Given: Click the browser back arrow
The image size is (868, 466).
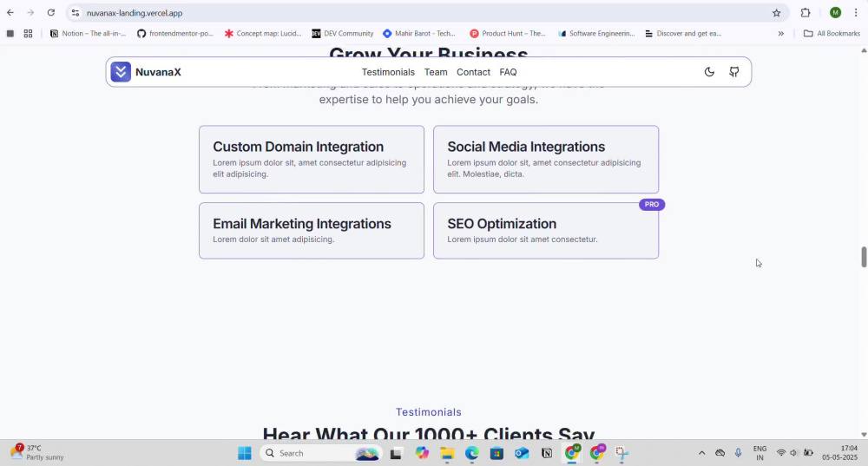Looking at the screenshot, I should [x=10, y=13].
